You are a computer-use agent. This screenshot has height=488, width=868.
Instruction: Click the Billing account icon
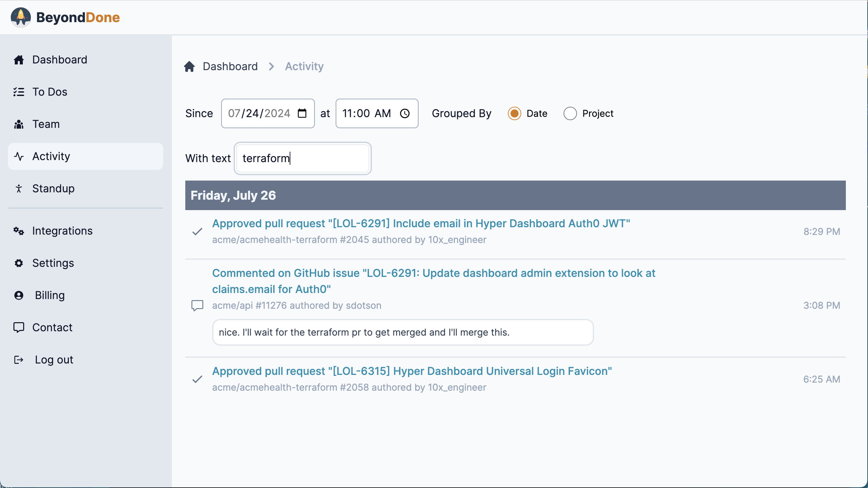click(19, 295)
